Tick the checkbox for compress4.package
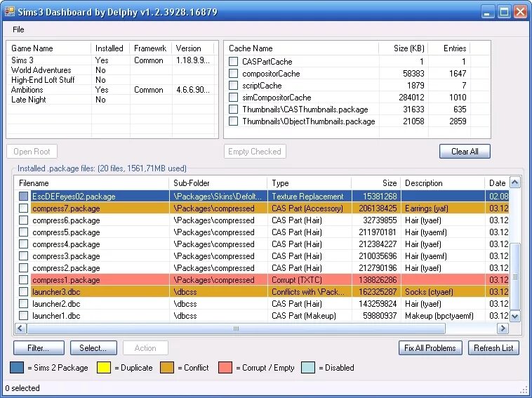532x398 pixels. (23, 244)
